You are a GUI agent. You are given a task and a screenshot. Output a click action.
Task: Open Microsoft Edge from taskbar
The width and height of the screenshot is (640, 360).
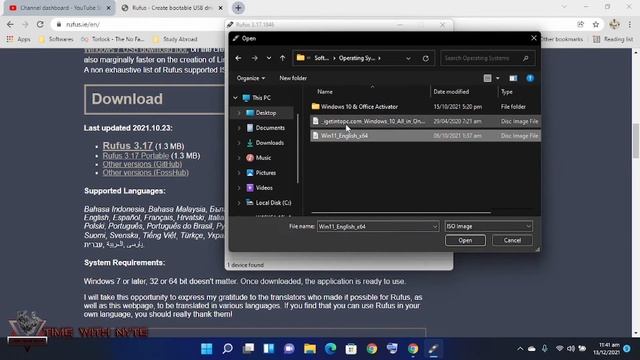[331, 349]
